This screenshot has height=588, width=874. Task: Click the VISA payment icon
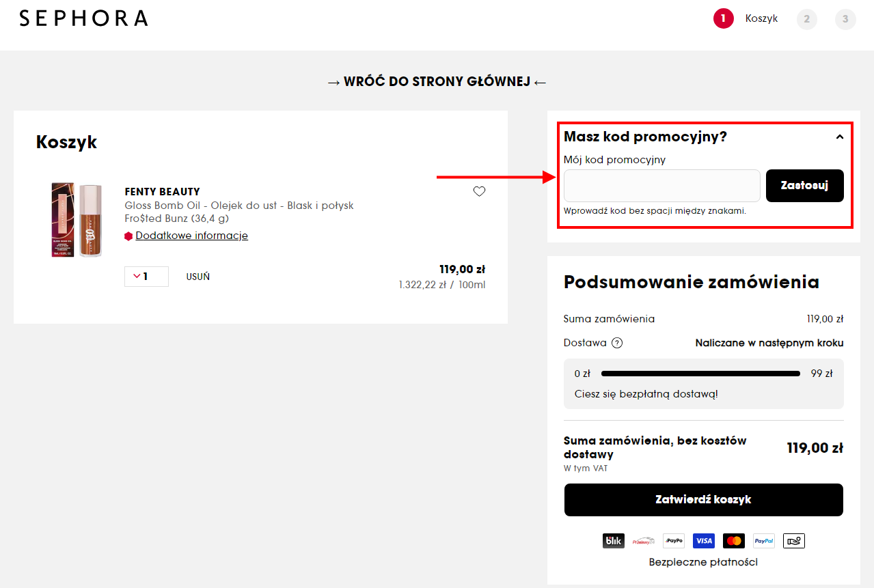tap(703, 541)
